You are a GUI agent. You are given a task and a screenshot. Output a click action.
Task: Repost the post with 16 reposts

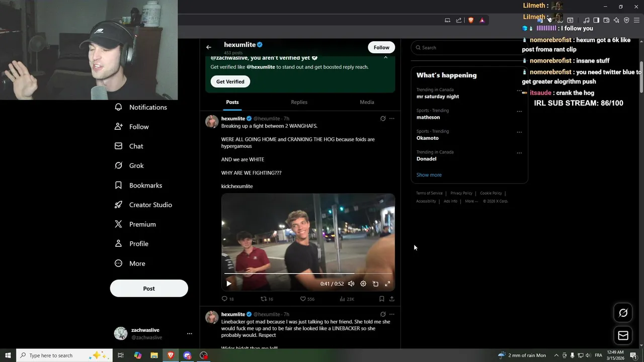[267, 299]
